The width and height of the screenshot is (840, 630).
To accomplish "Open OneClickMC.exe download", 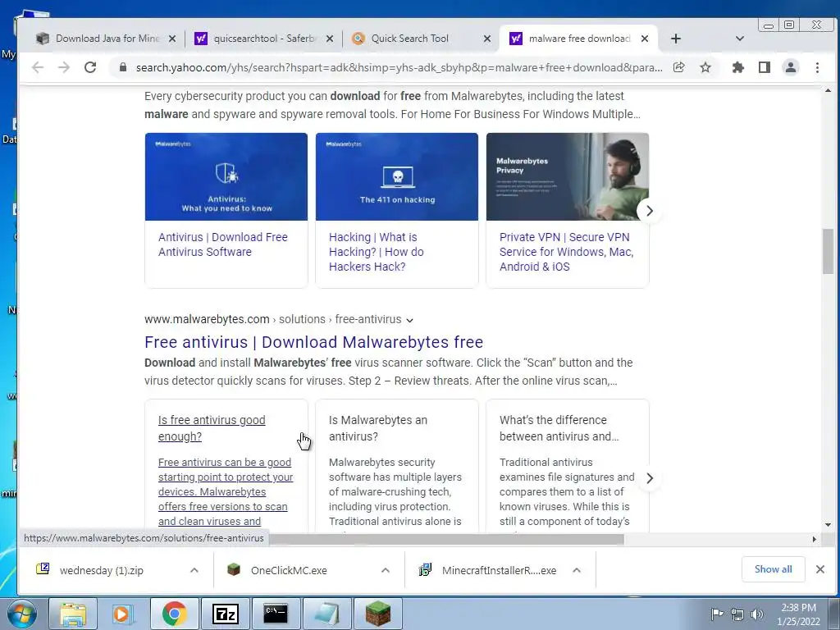I will pos(290,571).
